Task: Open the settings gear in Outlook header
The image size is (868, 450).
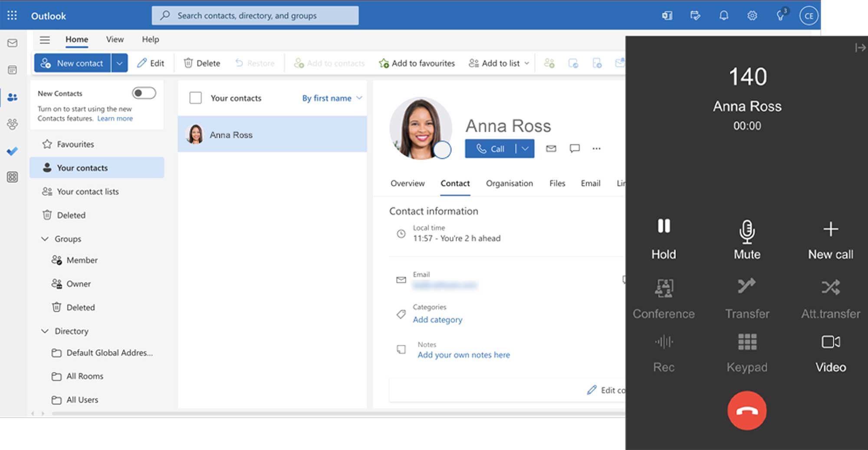Action: (752, 16)
